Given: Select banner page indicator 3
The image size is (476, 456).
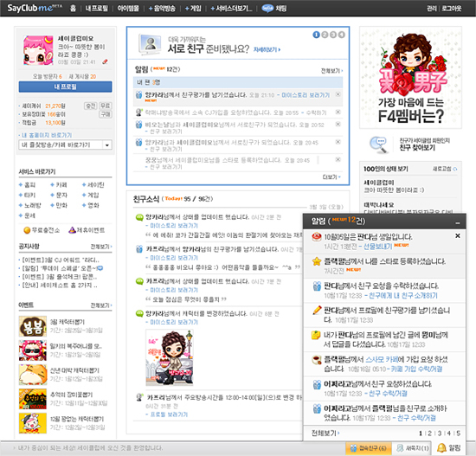Looking at the screenshot, I should pyautogui.click(x=333, y=35).
